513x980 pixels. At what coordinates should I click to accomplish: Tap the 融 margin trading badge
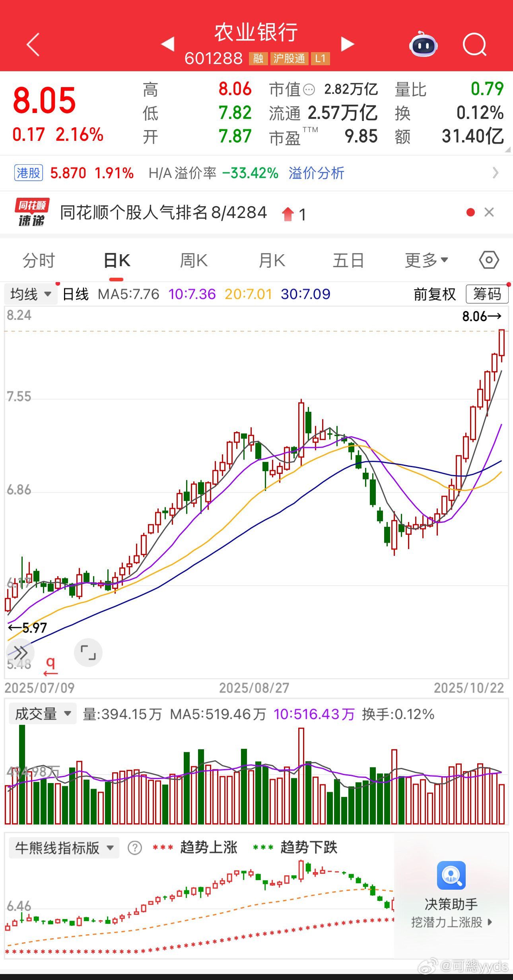(x=258, y=59)
